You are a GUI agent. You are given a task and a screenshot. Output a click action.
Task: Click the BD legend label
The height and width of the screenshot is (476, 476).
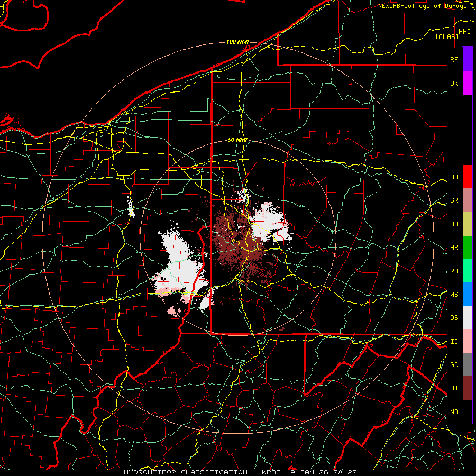454,224
